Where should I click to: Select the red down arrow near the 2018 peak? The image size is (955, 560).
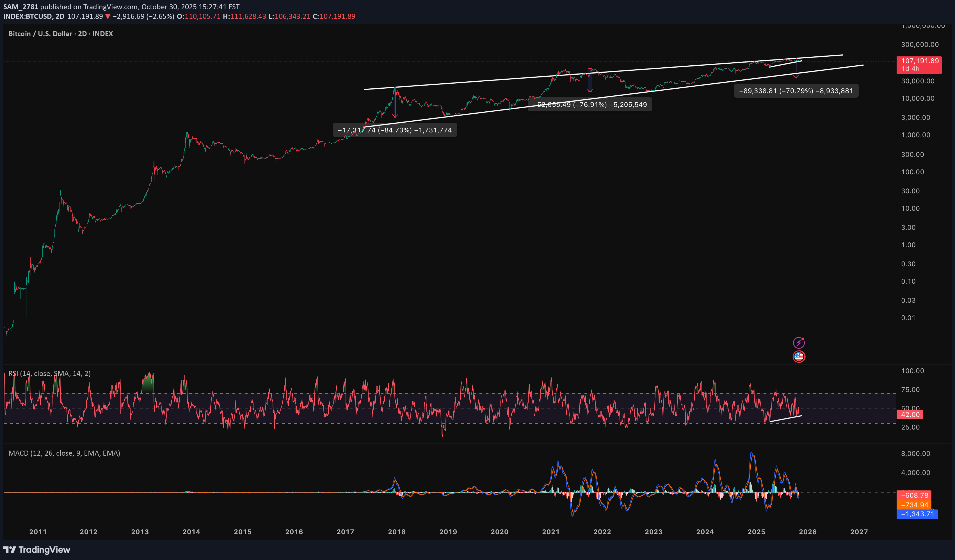click(x=396, y=102)
